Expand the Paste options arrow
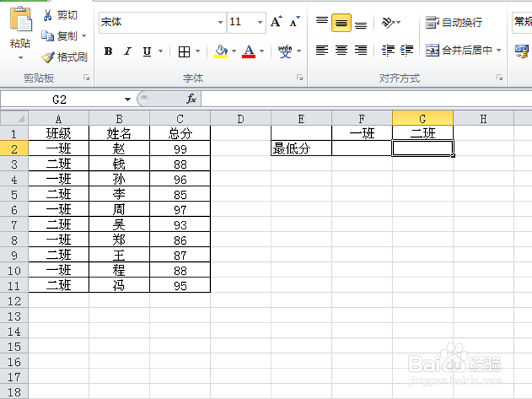 click(x=21, y=58)
